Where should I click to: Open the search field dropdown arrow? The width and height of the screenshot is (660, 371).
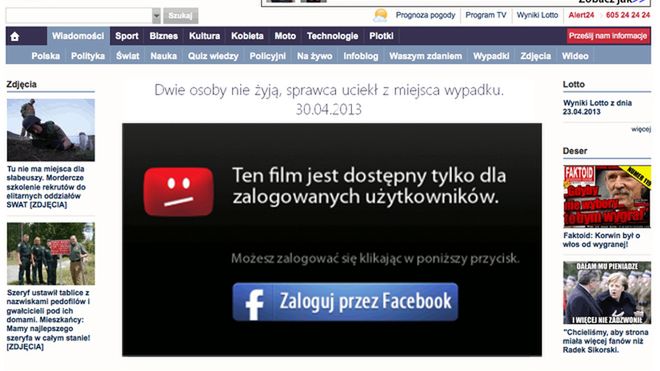tap(156, 16)
